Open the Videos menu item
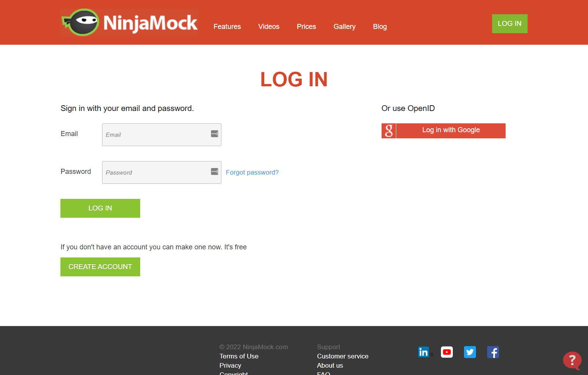 pyautogui.click(x=269, y=27)
